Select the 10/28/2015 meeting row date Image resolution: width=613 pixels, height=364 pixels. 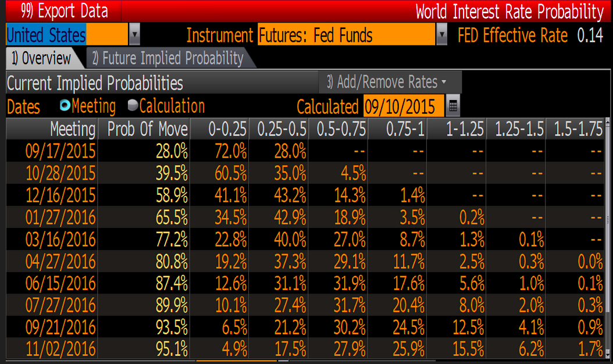pos(60,173)
